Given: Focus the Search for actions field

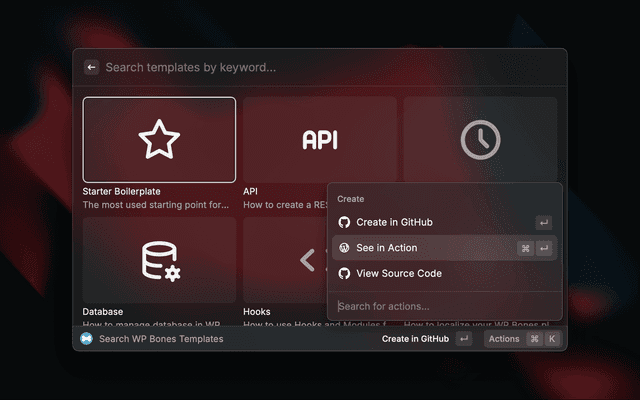Looking at the screenshot, I should [440, 306].
